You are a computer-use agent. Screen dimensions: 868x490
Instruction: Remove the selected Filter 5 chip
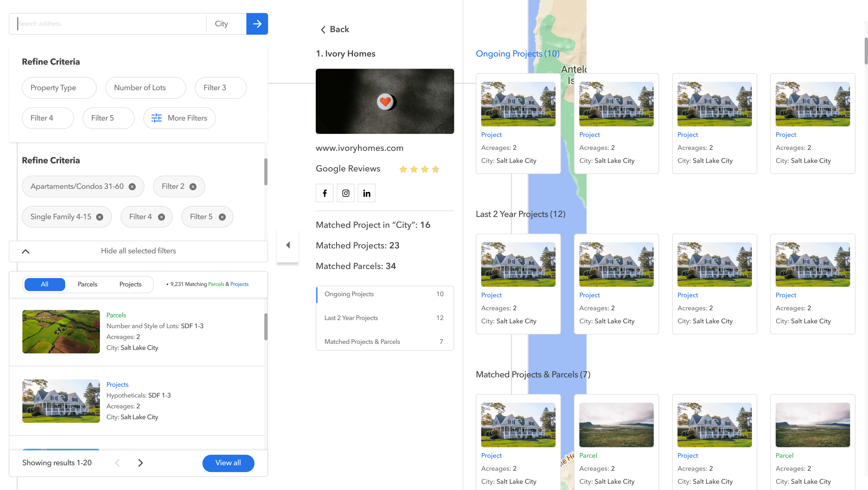222,217
